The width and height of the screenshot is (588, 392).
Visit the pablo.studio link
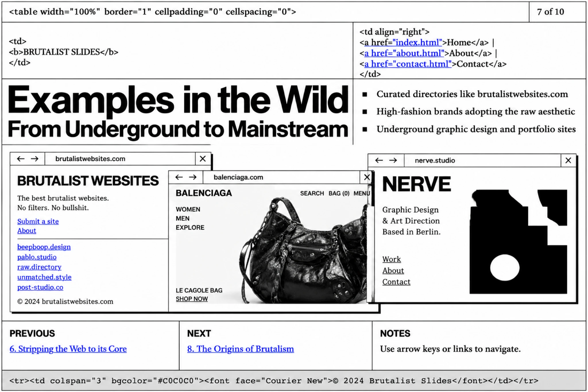click(x=37, y=257)
